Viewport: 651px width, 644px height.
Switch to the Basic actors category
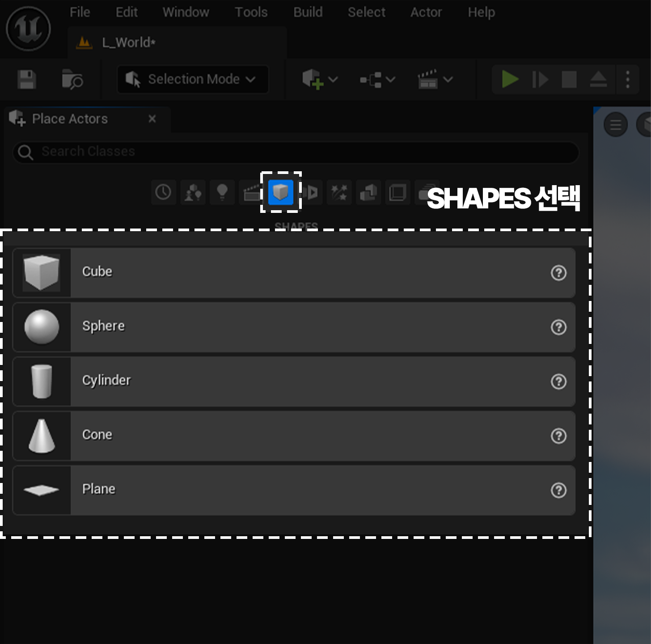(193, 192)
